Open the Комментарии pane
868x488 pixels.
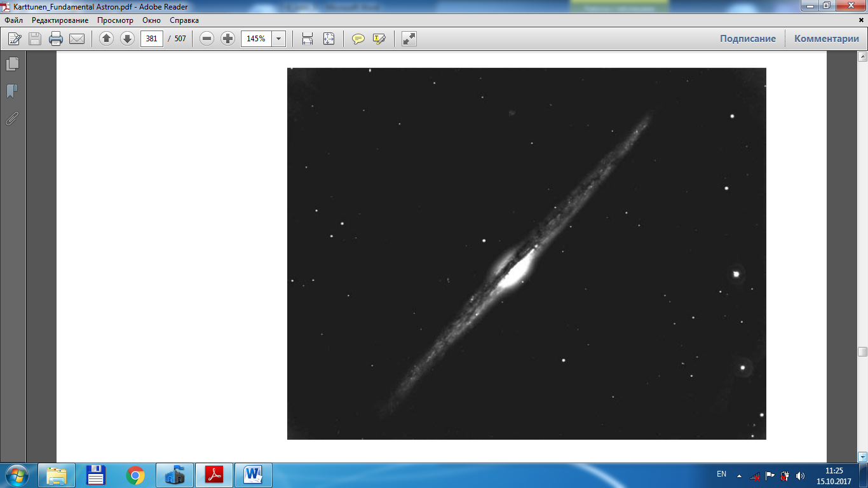point(827,39)
